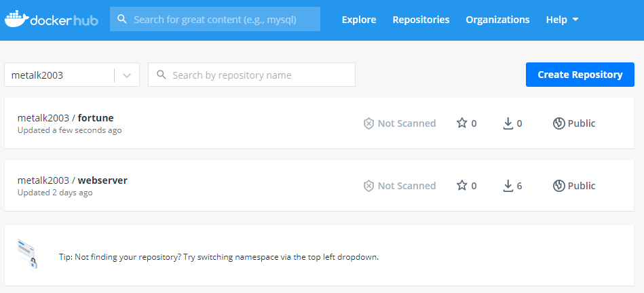Image resolution: width=644 pixels, height=293 pixels.
Task: Open the Organizations page
Action: point(497,19)
